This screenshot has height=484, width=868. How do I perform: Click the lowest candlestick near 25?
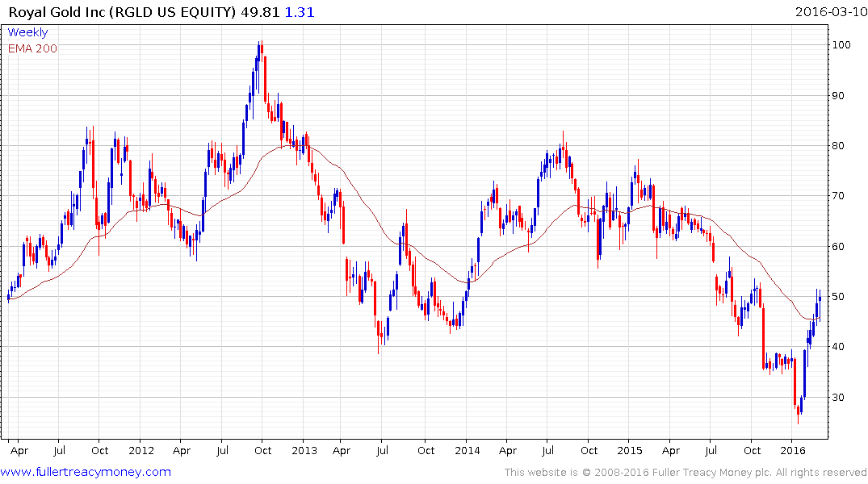coord(799,415)
